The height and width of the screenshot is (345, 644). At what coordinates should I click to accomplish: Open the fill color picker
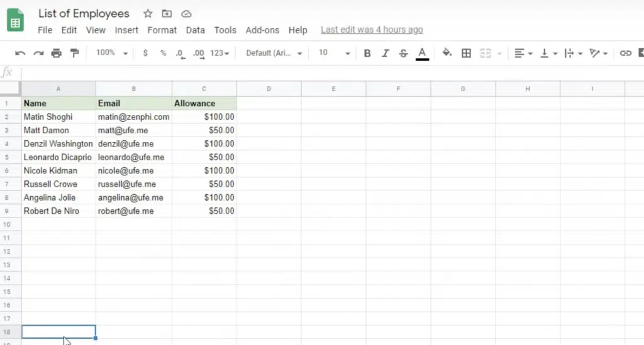pos(447,53)
